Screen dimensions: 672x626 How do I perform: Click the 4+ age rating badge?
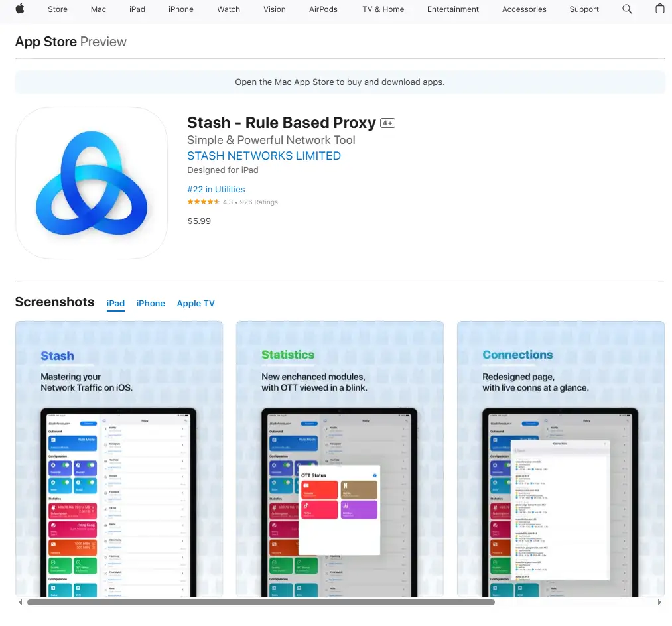387,123
